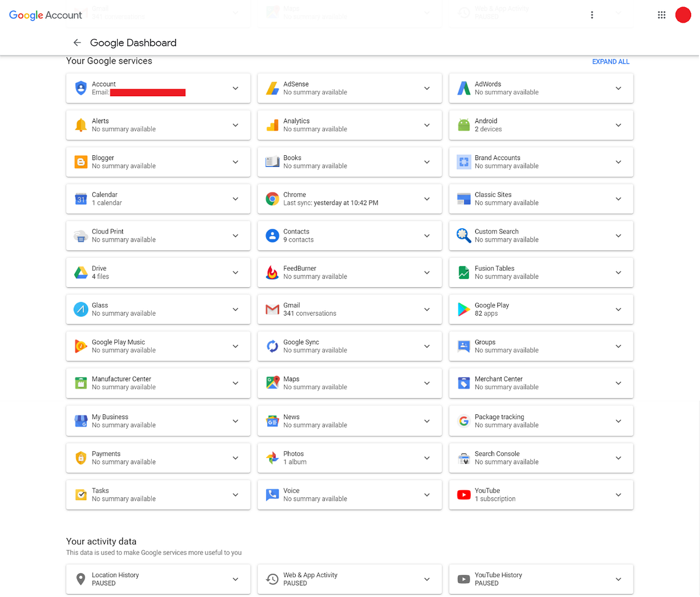Click the Gmail service icon
Screen dimensions: 700x597
[272, 309]
